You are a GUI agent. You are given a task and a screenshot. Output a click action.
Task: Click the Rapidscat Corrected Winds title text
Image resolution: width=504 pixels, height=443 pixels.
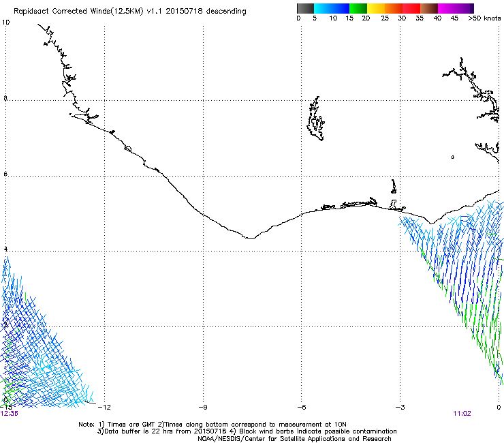tap(130, 11)
